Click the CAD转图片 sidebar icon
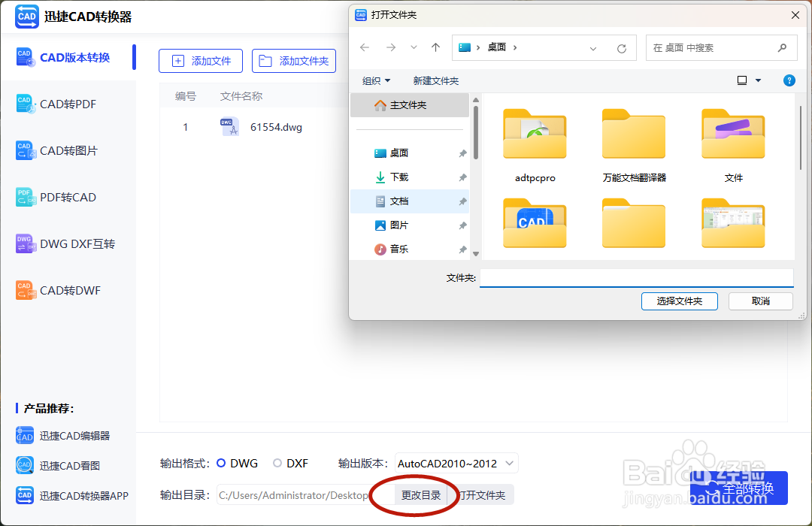 pos(25,150)
